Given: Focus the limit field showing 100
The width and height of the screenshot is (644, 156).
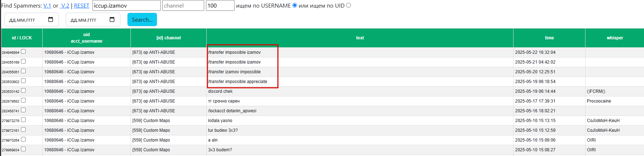Looking at the screenshot, I should [220, 5].
